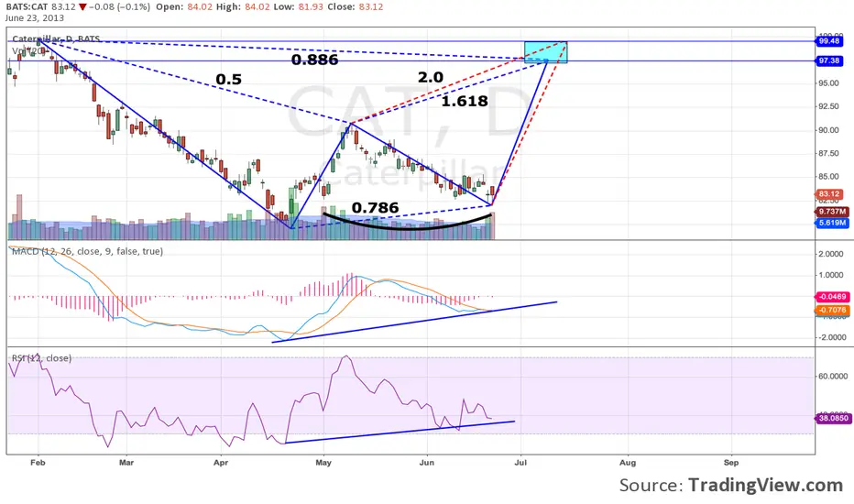Click the Mar label on time axis
The image size is (854, 504).
(x=126, y=463)
